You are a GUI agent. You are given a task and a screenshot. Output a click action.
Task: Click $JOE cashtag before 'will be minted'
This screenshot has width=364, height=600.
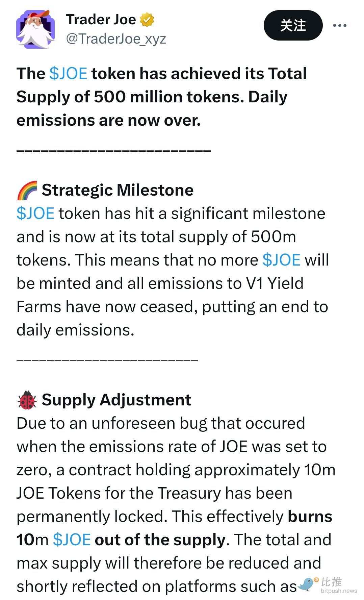point(281,260)
